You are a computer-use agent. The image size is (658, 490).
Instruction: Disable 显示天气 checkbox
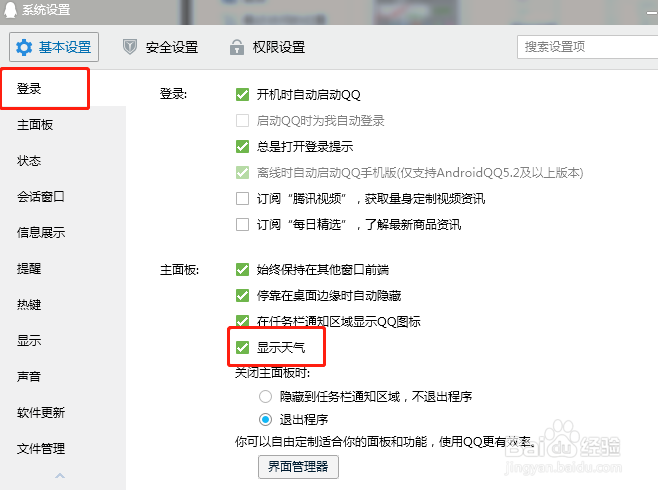(243, 347)
